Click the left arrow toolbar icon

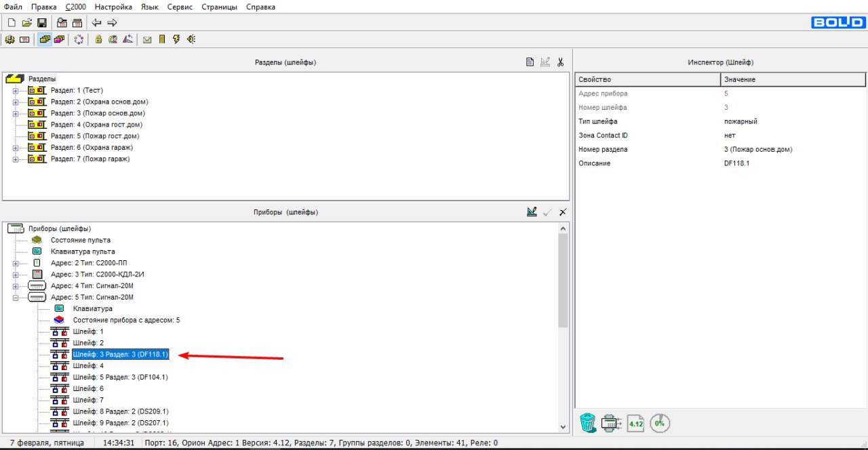click(97, 22)
